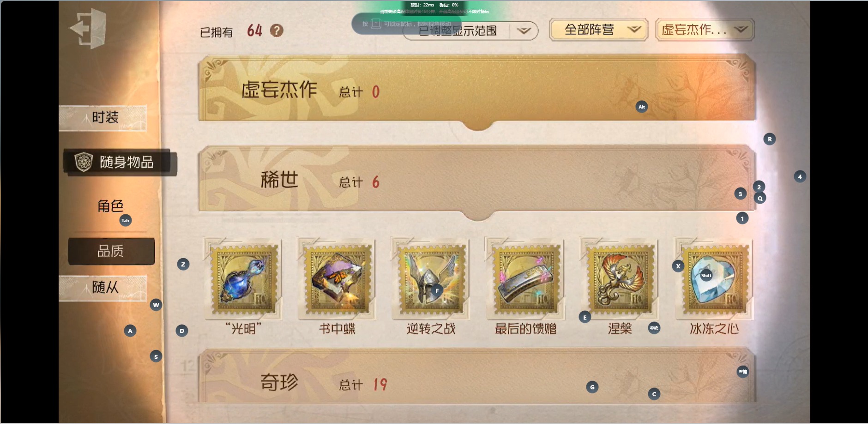The image size is (868, 424).
Task: Collapse the 稀世 category banner
Action: point(477,180)
